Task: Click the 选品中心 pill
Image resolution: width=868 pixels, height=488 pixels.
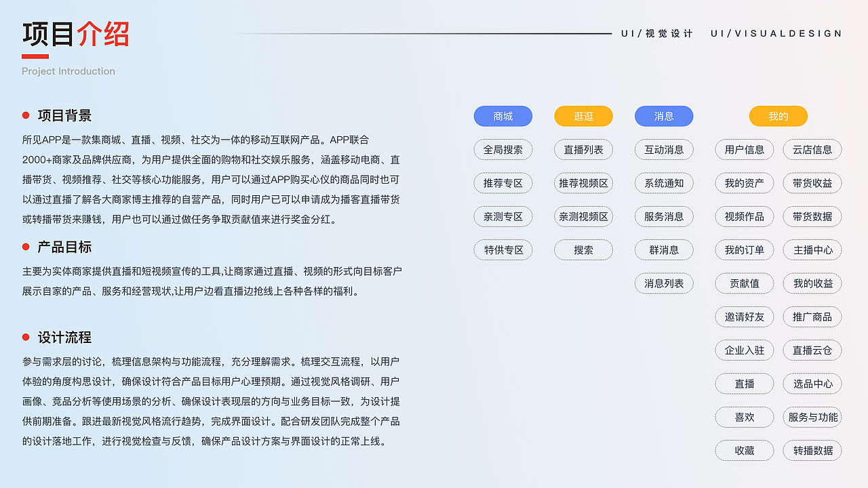Action: click(812, 384)
